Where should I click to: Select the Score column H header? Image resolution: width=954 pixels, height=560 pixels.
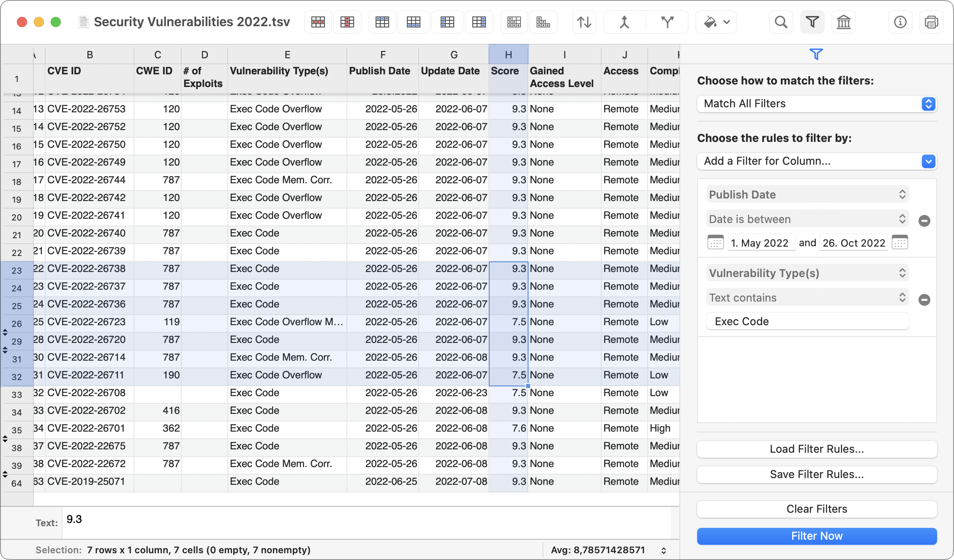508,54
